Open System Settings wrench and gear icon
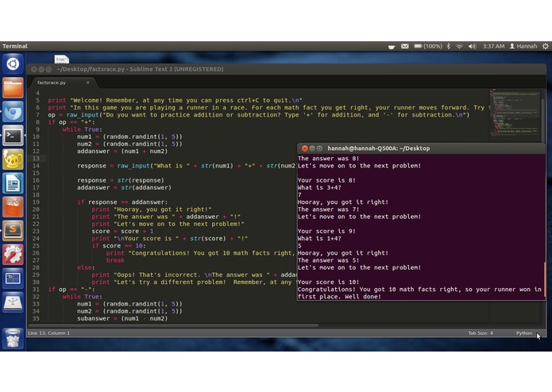552x392 pixels. [x=13, y=255]
